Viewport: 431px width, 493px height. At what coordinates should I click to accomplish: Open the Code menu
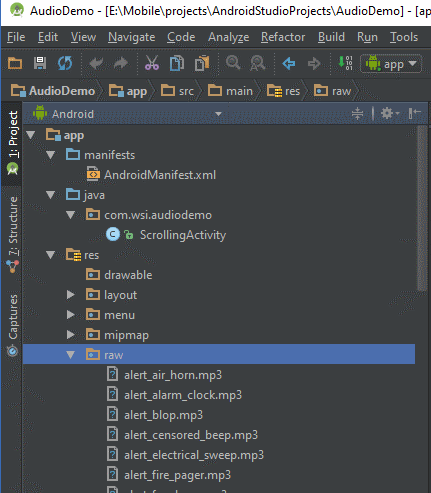coord(181,37)
